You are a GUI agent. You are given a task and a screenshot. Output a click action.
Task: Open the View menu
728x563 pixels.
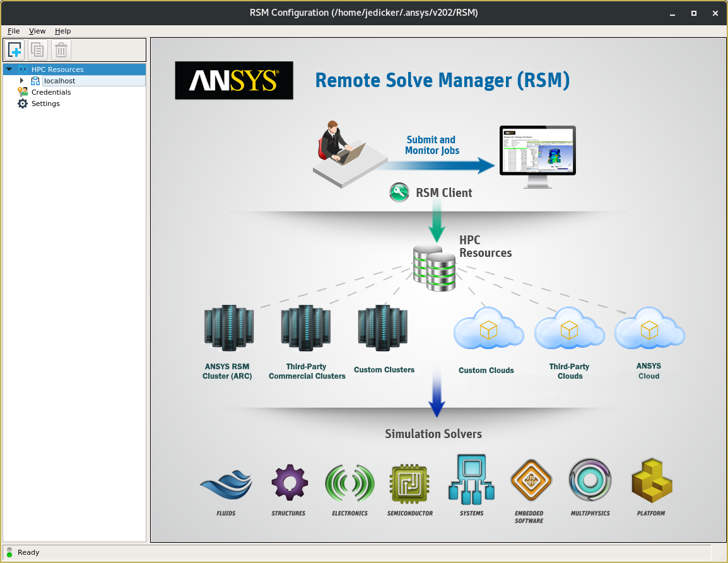(x=37, y=31)
